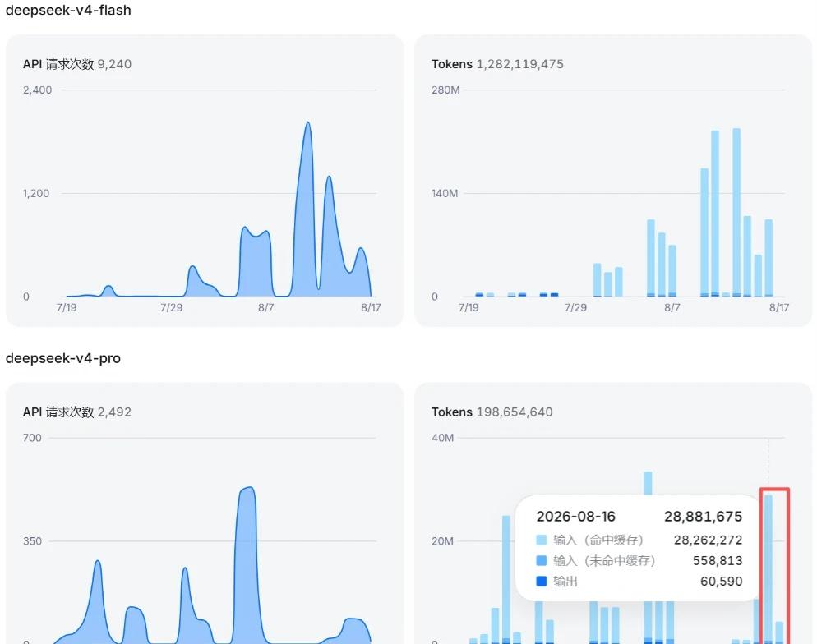The height and width of the screenshot is (644, 817).
Task: Click the light blue 输入（命中缓存） legend swatch
Action: coord(542,540)
